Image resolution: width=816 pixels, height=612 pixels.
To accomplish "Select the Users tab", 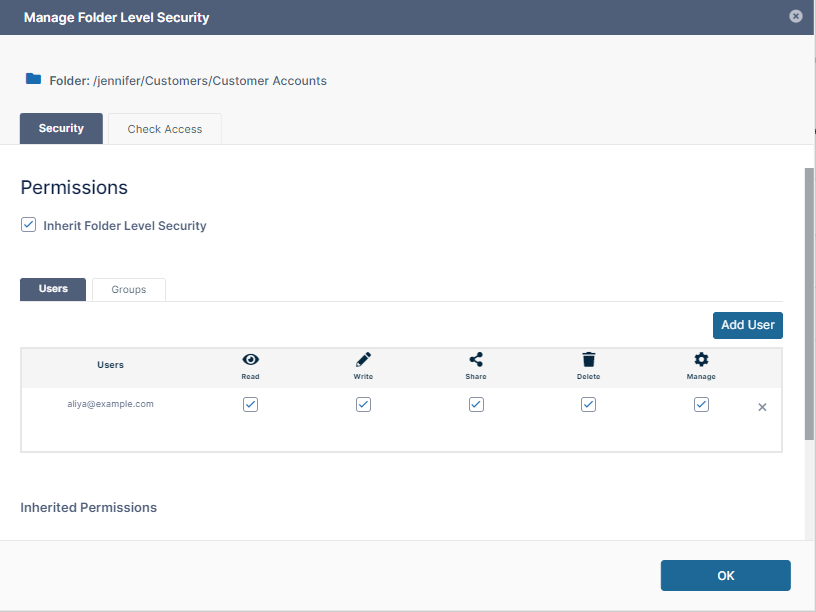I will 53,289.
